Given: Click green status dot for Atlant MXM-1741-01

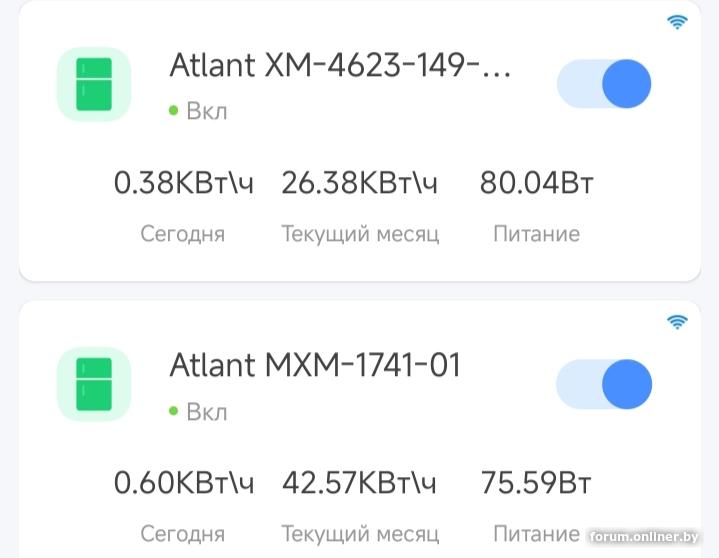Looking at the screenshot, I should tap(174, 411).
